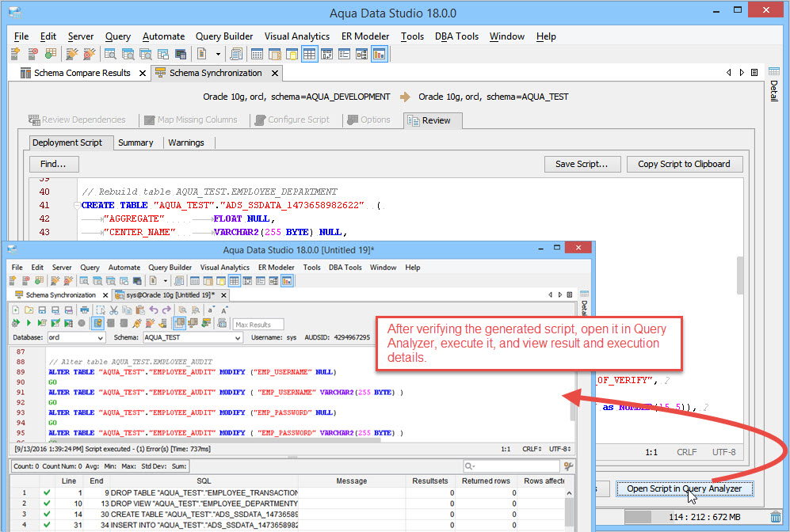This screenshot has width=790, height=532.
Task: Select the Review step tab
Action: (433, 120)
